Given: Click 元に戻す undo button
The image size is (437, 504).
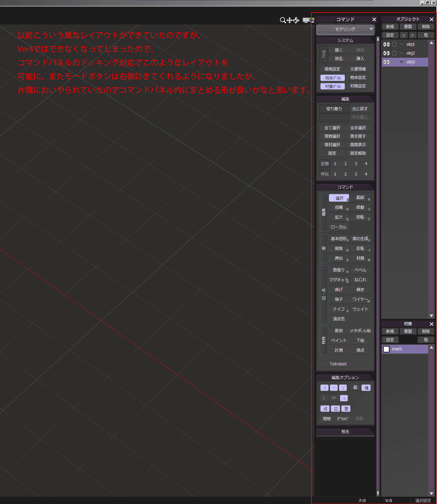Looking at the screenshot, I should 360,109.
